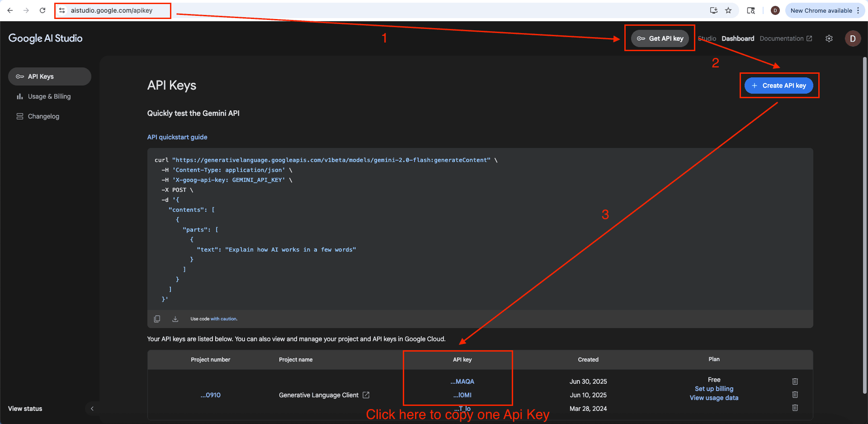The width and height of the screenshot is (868, 424).
Task: Collapse the sidebar with the chevron
Action: point(92,408)
